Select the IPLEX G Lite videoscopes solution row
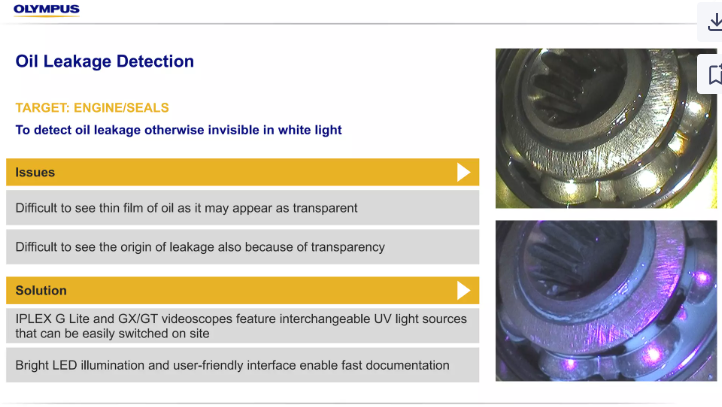 [x=242, y=325]
